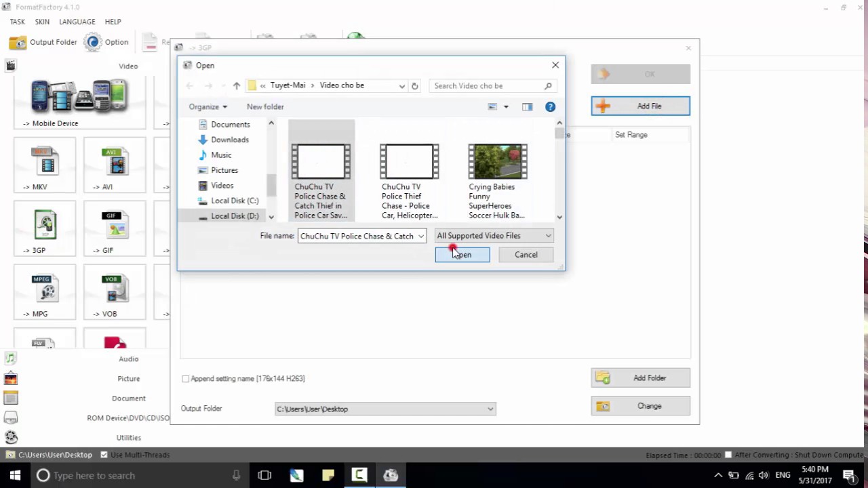Toggle Use Multi-Threads checkbox

coord(104,455)
